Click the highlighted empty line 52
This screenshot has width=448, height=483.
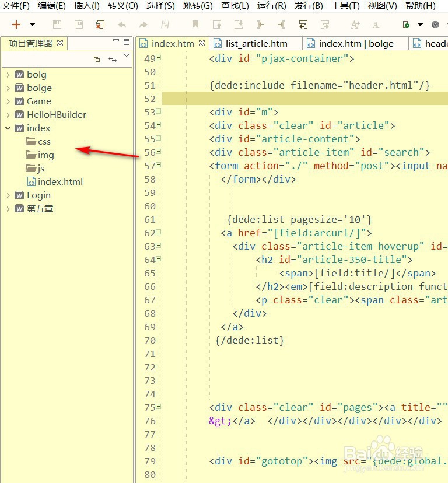coord(305,99)
